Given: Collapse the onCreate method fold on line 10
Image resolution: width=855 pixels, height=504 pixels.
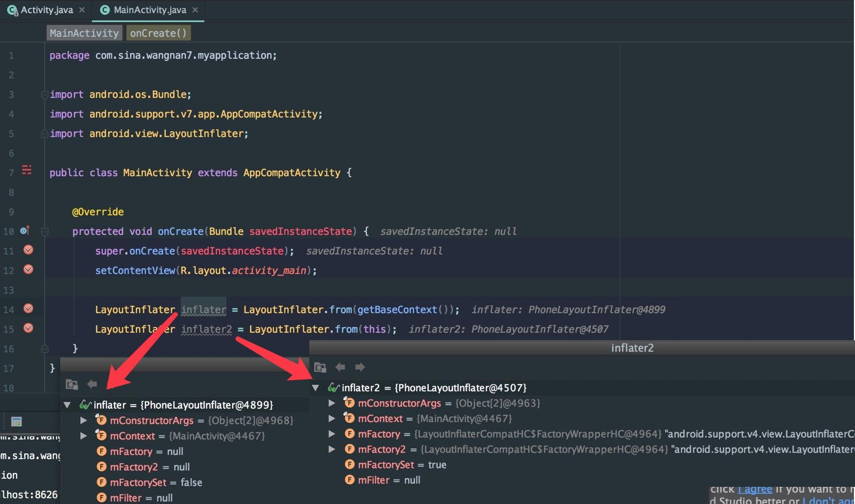Looking at the screenshot, I should pyautogui.click(x=44, y=232).
